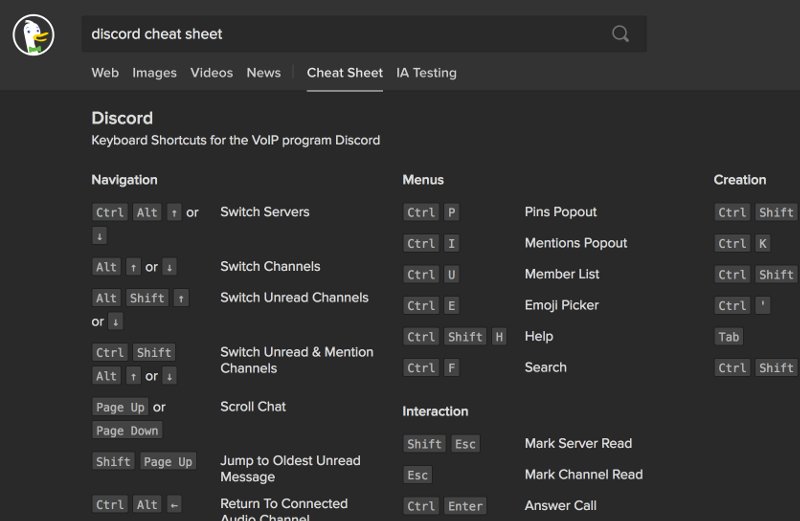This screenshot has width=800, height=521.
Task: Click the 'Menus' section heading
Action: pyautogui.click(x=423, y=180)
